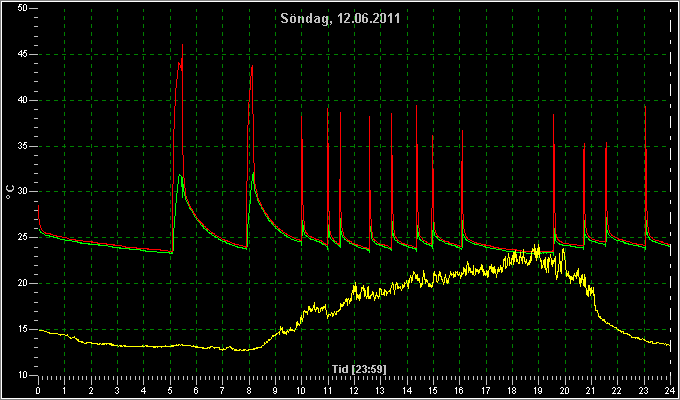Click the hour 18 label on x-axis
This screenshot has height=400, width=680.
(512, 390)
